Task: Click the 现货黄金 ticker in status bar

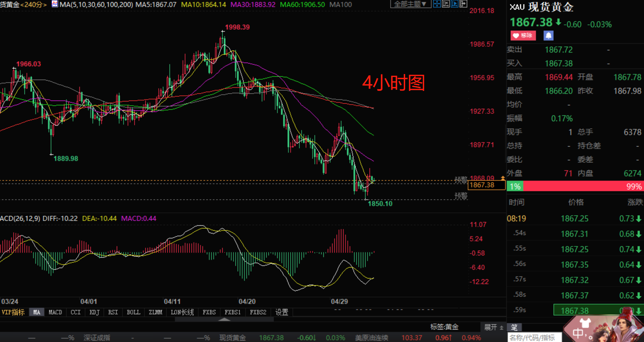Action: (x=233, y=338)
